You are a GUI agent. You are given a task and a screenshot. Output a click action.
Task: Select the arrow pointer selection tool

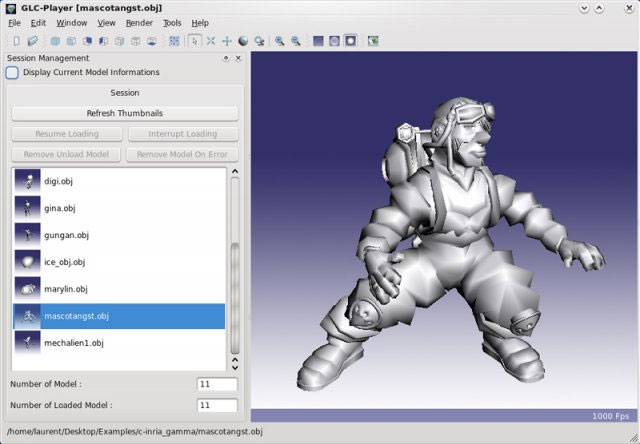194,41
